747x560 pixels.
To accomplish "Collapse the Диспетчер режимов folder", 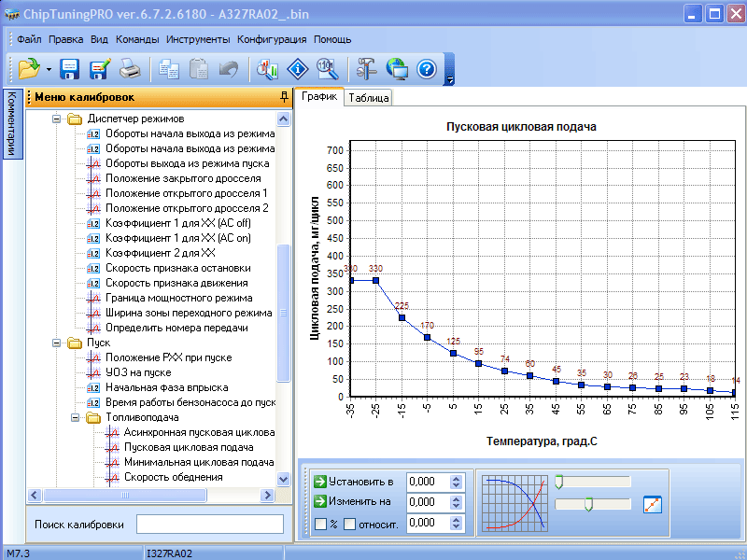I will (56, 119).
